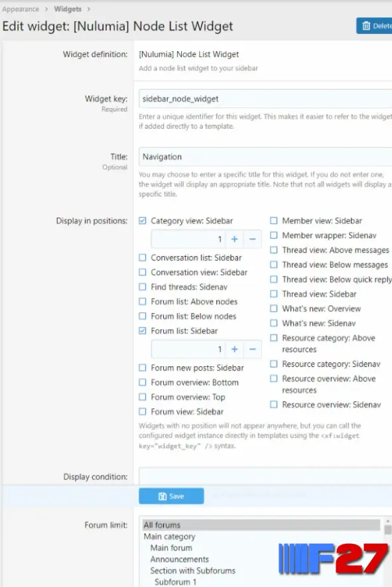Screen dimensions: 392x587
Task: Tick What's new: Overview checkbox
Action: pyautogui.click(x=274, y=308)
